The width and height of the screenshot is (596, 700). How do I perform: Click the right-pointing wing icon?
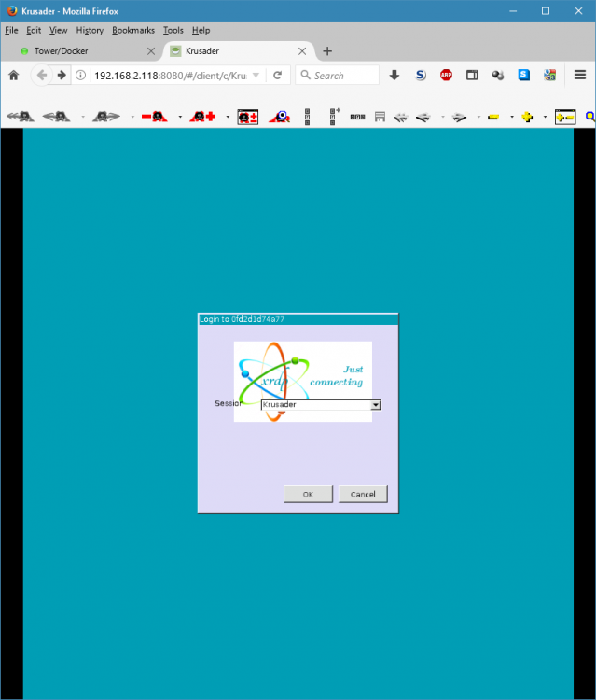point(459,118)
